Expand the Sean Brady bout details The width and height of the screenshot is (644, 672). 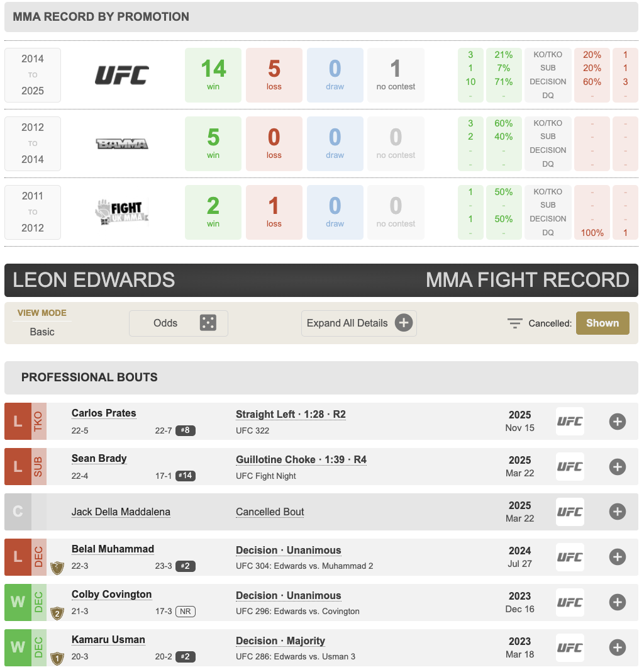617,467
